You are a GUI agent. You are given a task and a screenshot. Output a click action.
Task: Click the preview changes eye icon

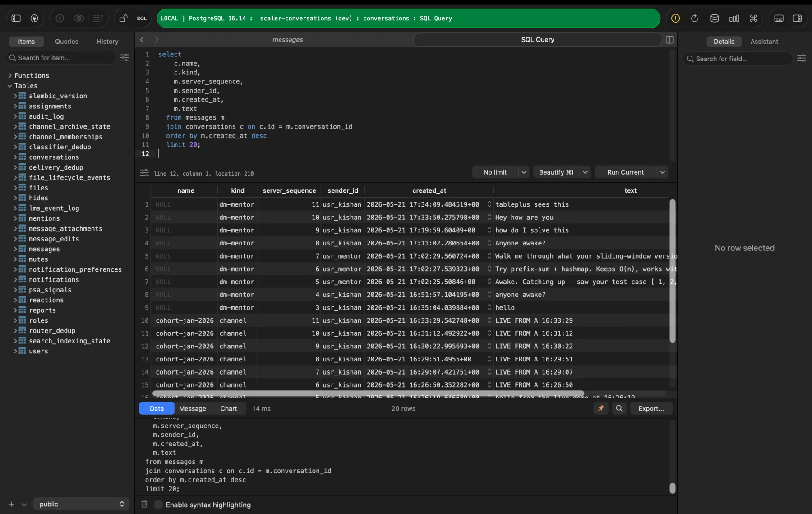[79, 19]
